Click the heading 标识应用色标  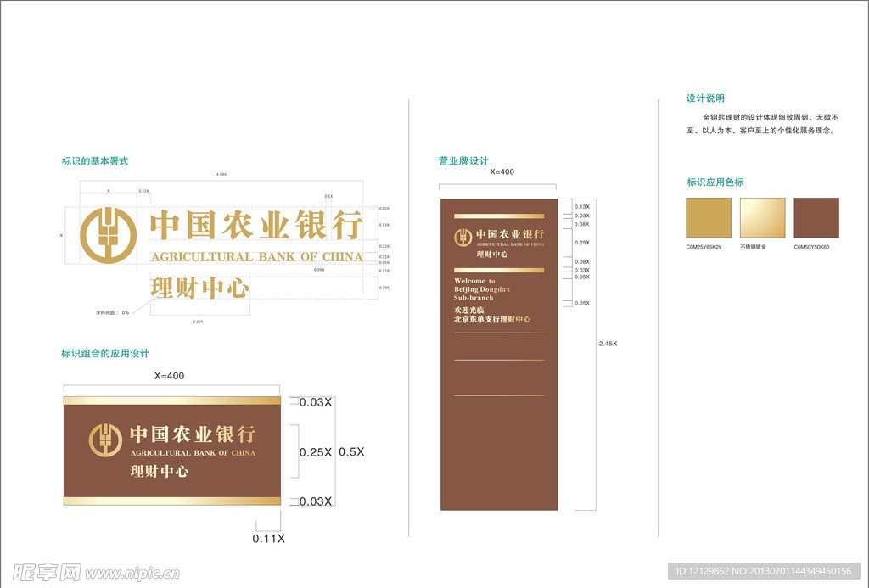coord(715,182)
